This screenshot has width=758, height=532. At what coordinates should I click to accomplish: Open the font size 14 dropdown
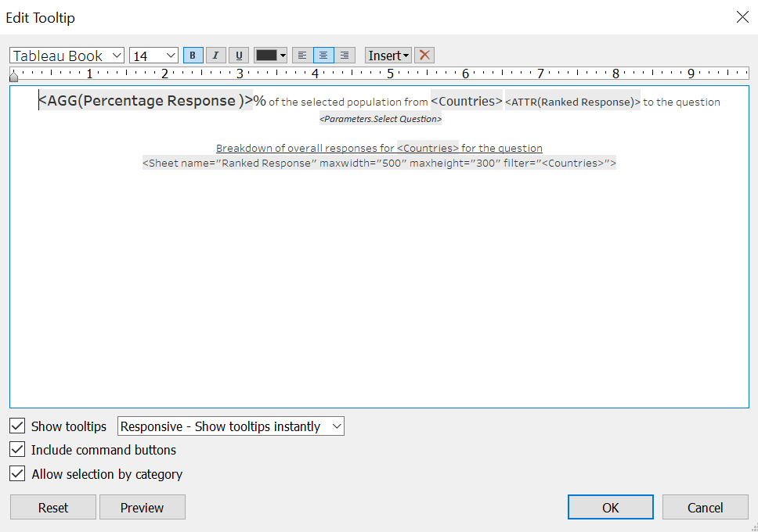(154, 56)
